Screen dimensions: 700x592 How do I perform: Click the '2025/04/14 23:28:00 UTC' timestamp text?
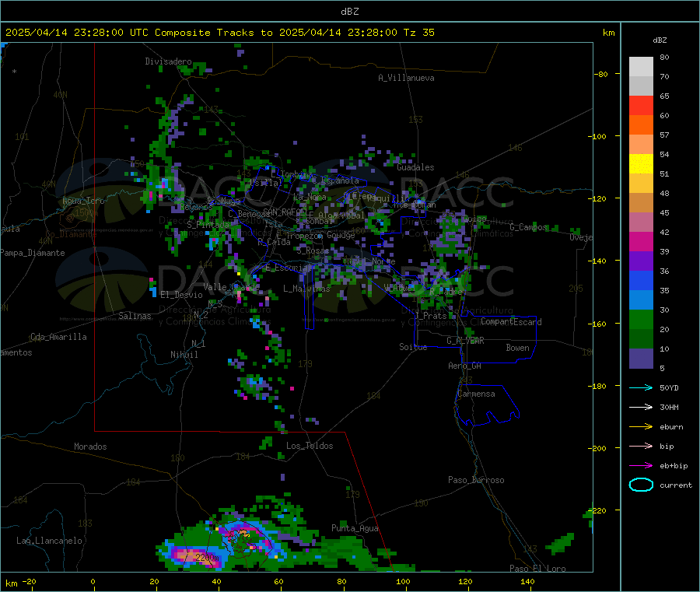[76, 33]
